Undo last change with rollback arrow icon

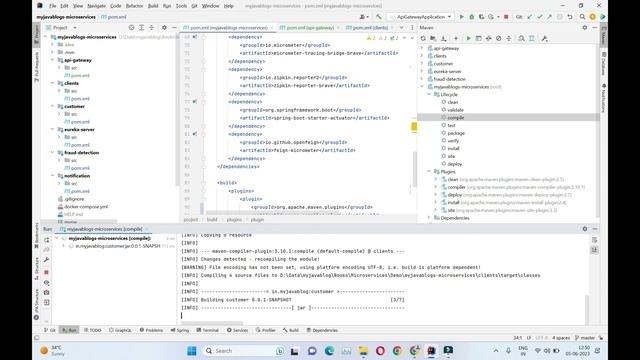pos(570,17)
